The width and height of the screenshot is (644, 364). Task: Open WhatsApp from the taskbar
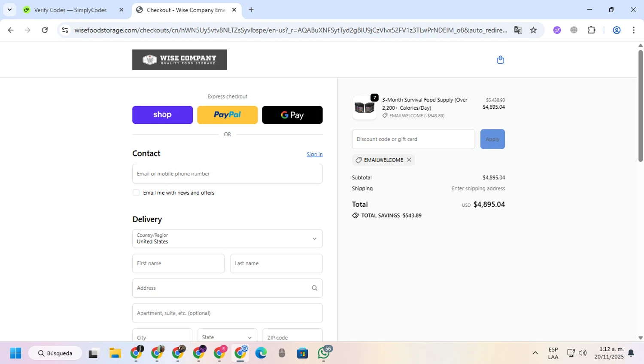tap(324, 353)
